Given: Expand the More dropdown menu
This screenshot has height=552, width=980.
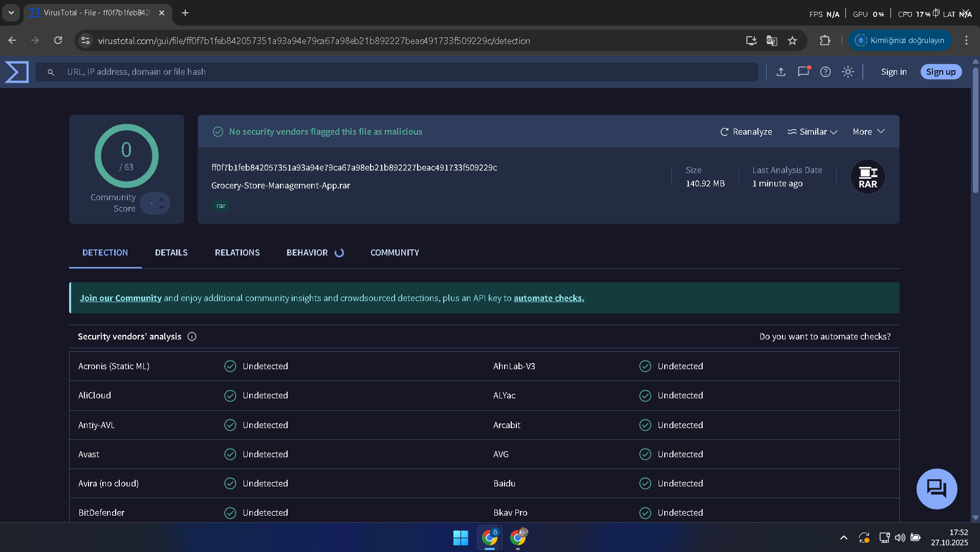Looking at the screenshot, I should pyautogui.click(x=868, y=132).
